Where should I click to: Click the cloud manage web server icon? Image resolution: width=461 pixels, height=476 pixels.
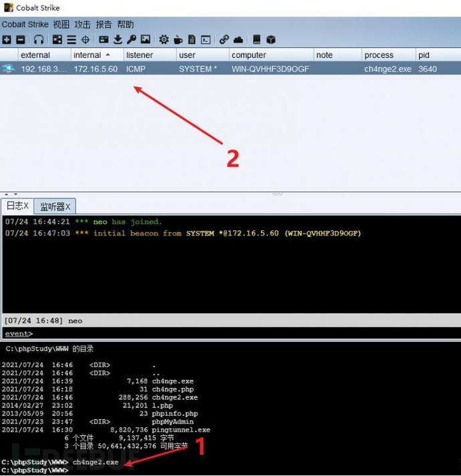239,39
